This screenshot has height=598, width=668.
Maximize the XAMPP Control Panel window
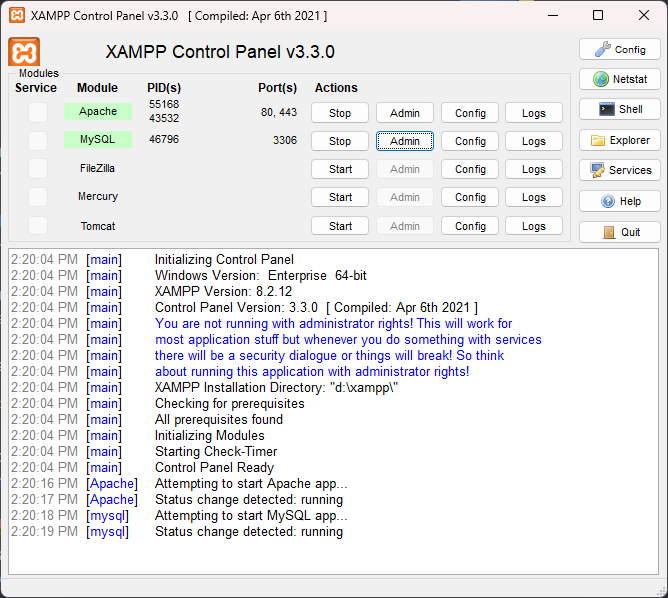(x=598, y=16)
